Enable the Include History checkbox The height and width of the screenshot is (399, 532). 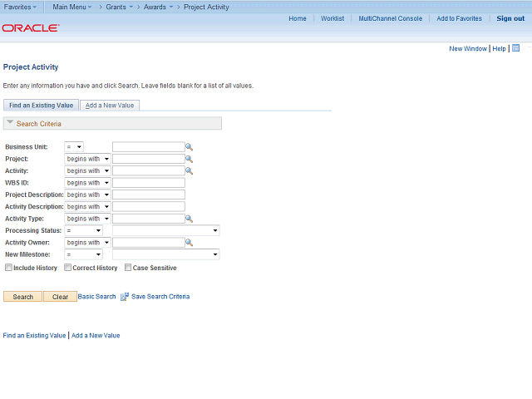[x=8, y=268]
